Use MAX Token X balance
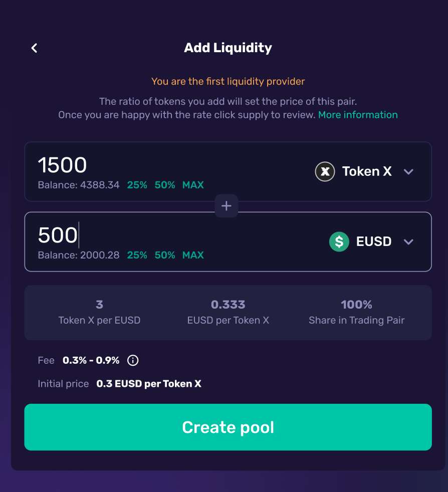This screenshot has height=492, width=448. [x=193, y=185]
